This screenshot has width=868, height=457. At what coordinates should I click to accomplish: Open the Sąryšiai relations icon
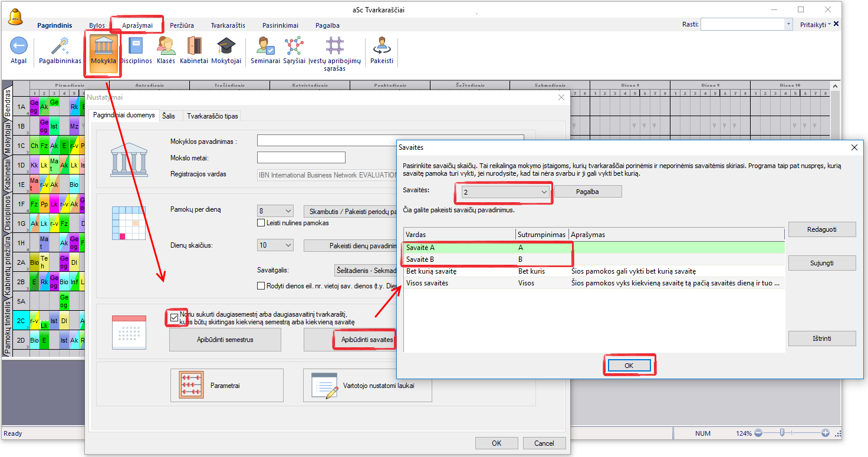[x=294, y=47]
